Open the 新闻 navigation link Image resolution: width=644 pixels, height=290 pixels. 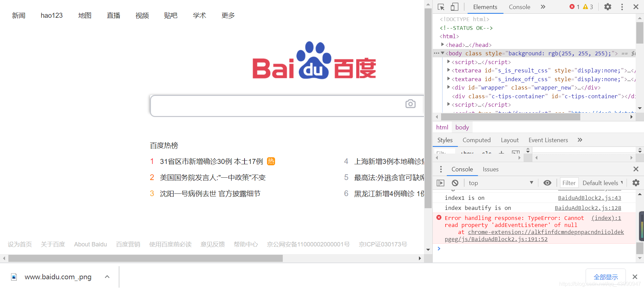click(18, 15)
